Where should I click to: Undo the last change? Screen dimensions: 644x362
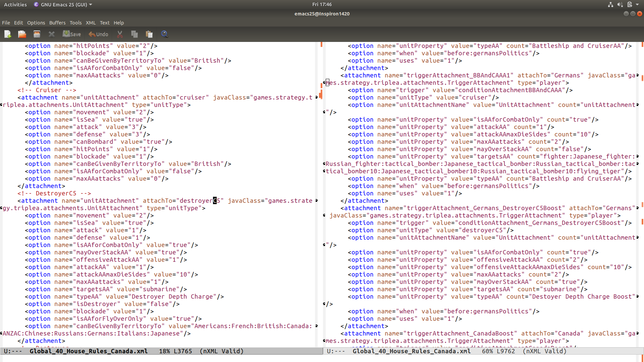click(x=98, y=34)
